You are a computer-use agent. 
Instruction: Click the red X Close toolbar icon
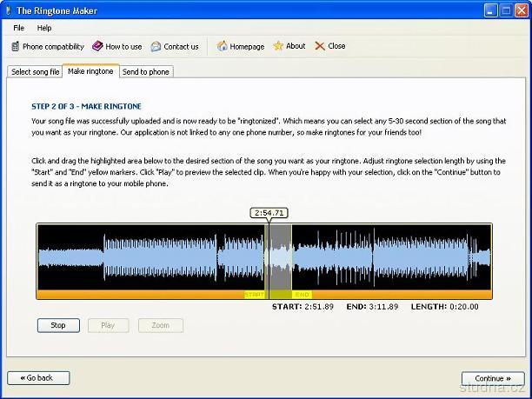coord(320,46)
